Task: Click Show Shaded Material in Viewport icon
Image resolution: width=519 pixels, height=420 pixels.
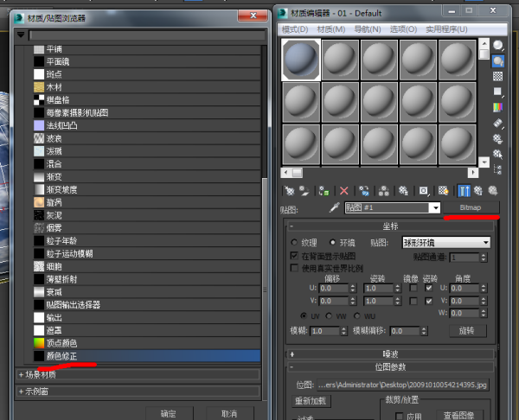Action: pyautogui.click(x=443, y=191)
